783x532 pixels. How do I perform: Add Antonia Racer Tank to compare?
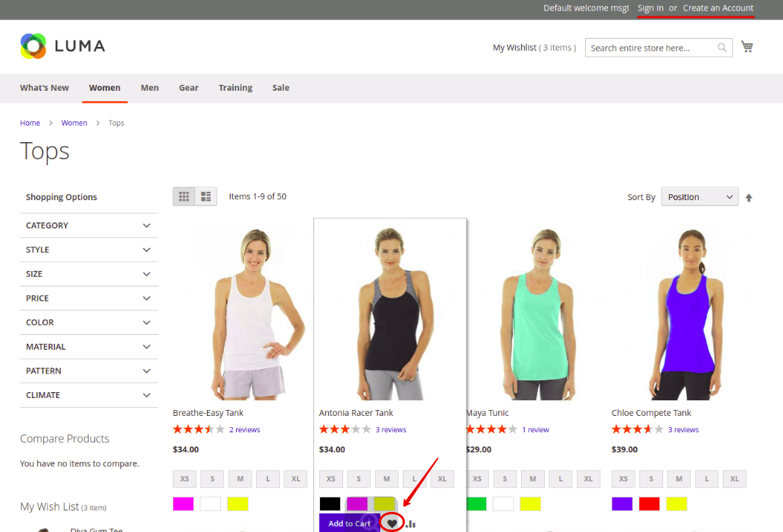410,524
